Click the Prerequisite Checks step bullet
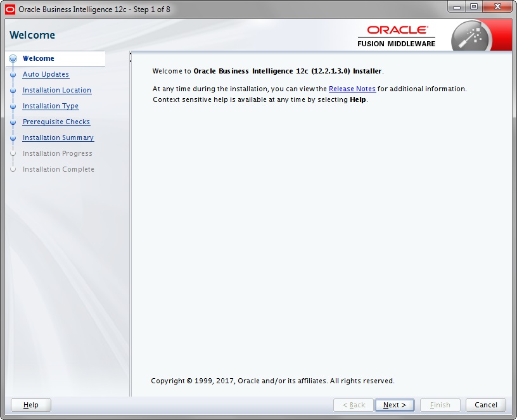The width and height of the screenshot is (517, 420). [13, 122]
